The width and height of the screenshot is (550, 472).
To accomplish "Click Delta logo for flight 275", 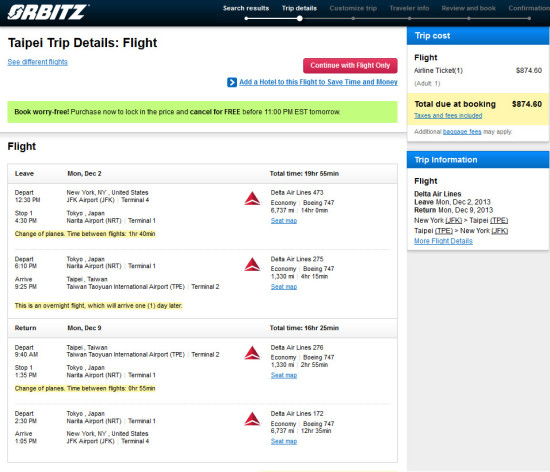I will [252, 264].
